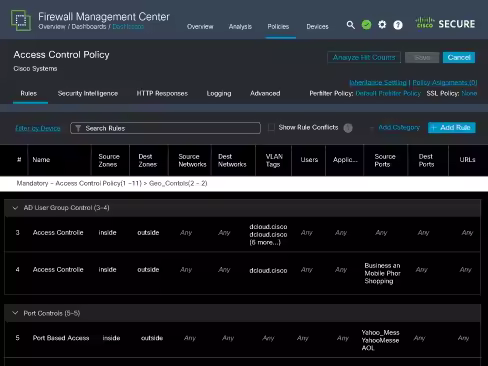
Task: Click the filter funnel icon in search box
Action: [78, 128]
